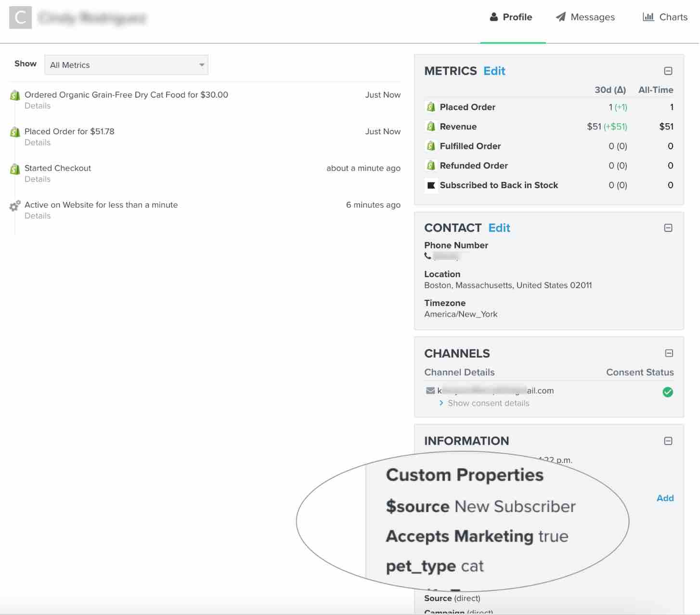Image resolution: width=700 pixels, height=615 pixels.
Task: Click the envelope icon beside the email channel
Action: click(430, 390)
